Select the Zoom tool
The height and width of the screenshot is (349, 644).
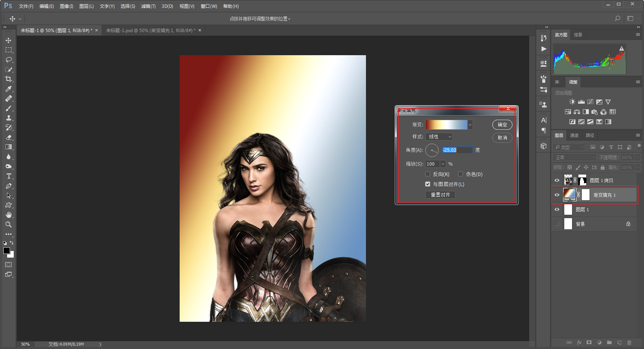(x=9, y=224)
